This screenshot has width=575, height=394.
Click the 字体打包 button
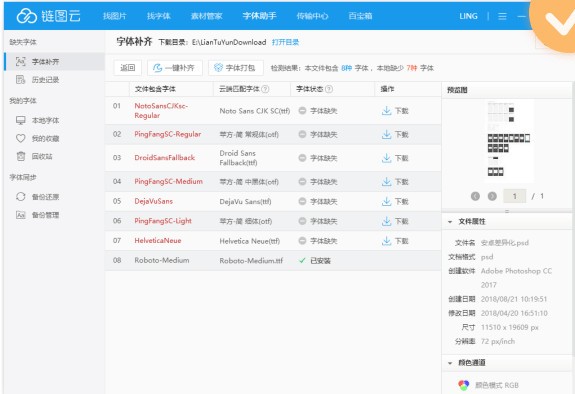[235, 68]
